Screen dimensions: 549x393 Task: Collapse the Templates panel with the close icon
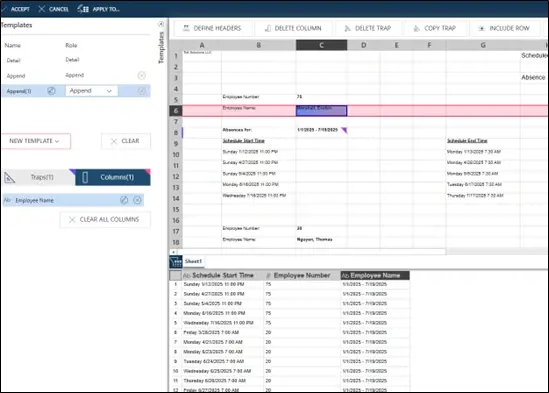(x=161, y=24)
